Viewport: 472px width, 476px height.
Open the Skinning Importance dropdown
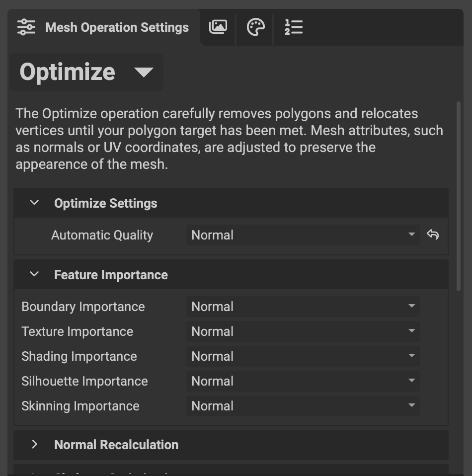(x=411, y=406)
